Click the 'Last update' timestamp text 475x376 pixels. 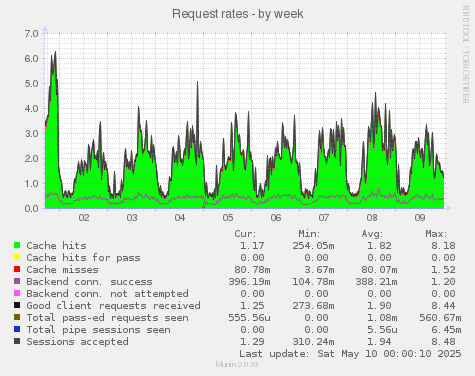coord(350,354)
